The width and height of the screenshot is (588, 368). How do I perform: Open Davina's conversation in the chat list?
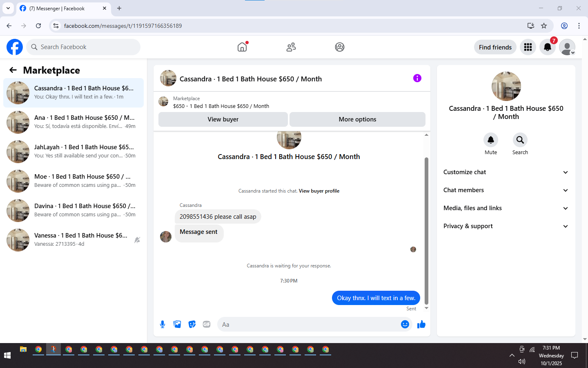pos(73,211)
